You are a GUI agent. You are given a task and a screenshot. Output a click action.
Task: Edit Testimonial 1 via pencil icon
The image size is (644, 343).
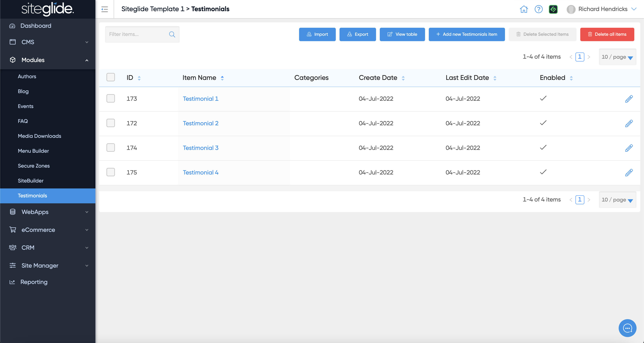point(629,99)
